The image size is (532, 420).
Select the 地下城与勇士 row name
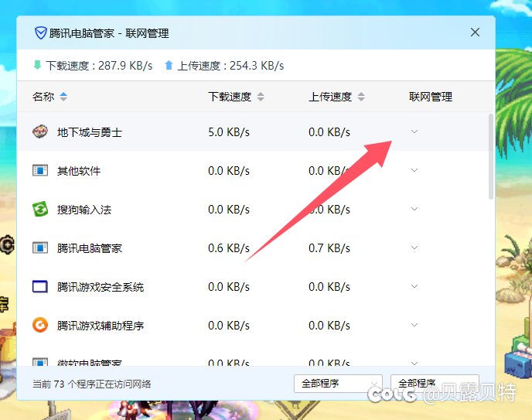coord(90,132)
